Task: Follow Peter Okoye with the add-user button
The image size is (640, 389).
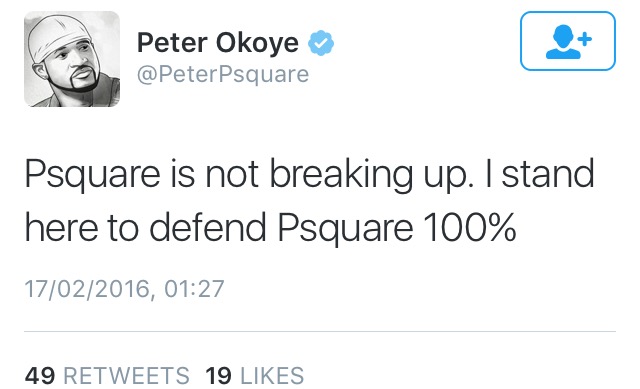Action: tap(568, 41)
